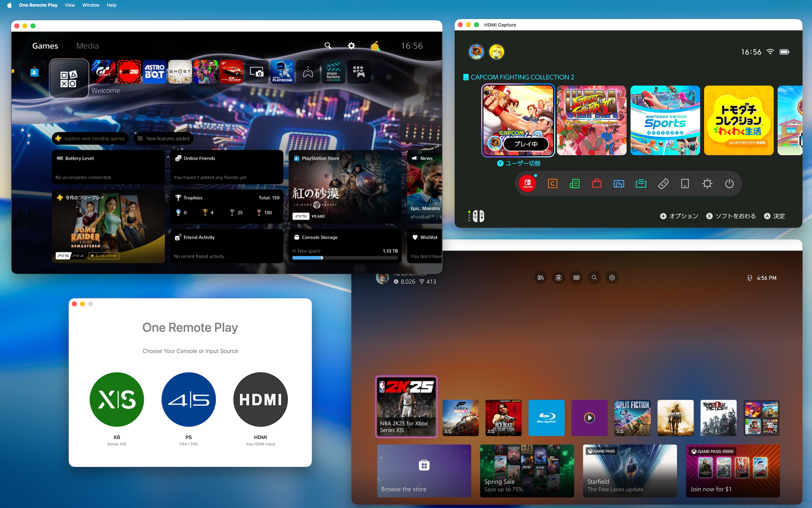Select the XB Series X/S console icon
812x508 pixels.
click(117, 399)
